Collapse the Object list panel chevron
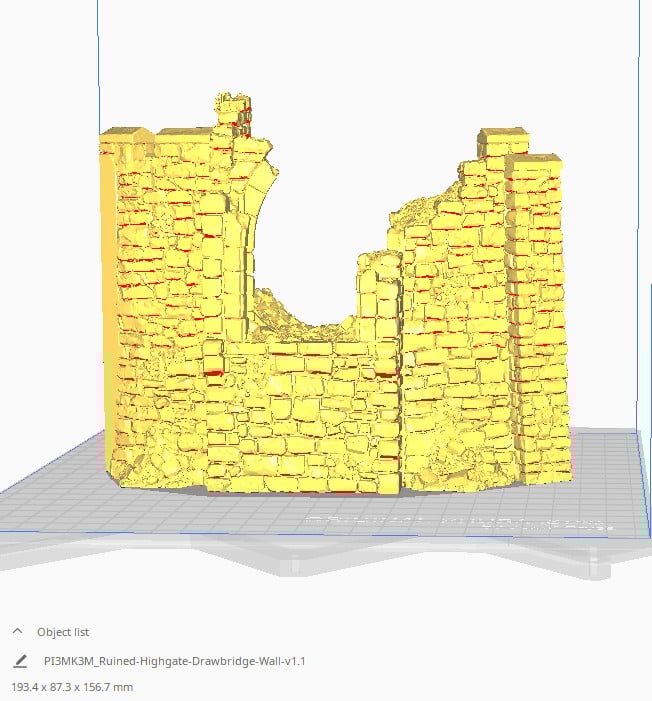652x701 pixels. click(17, 632)
